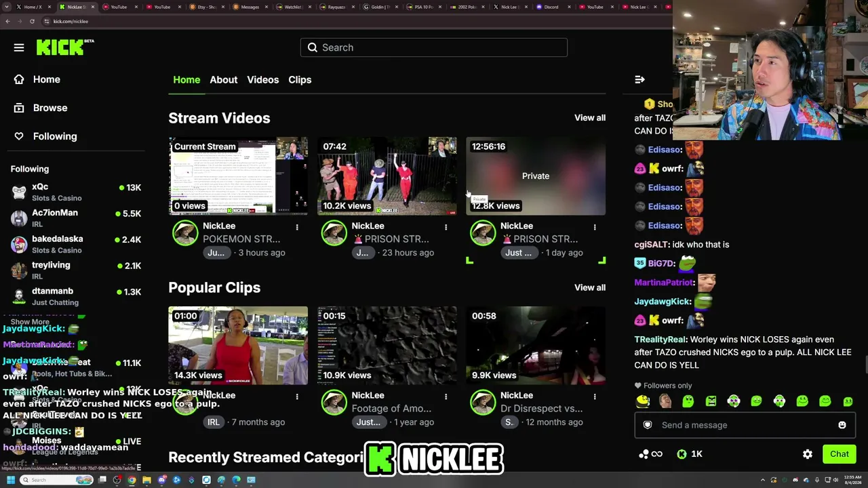Click the chat identity shield icon
Screen dimensions: 868x488
[648, 425]
